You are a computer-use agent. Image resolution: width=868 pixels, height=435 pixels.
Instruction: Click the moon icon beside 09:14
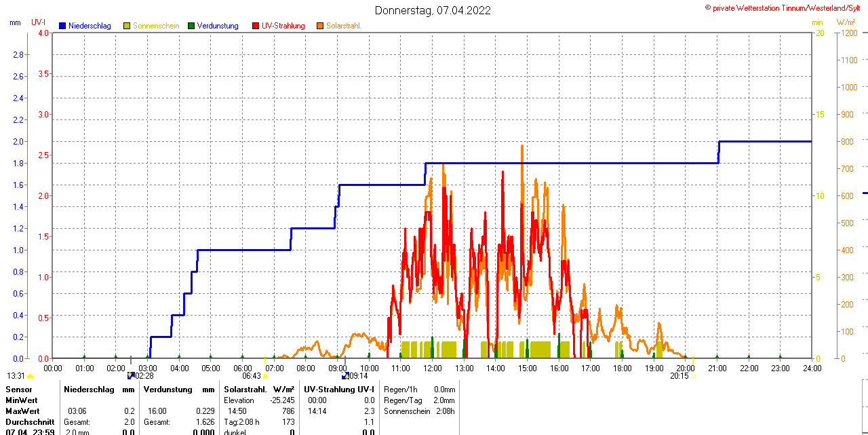point(345,375)
